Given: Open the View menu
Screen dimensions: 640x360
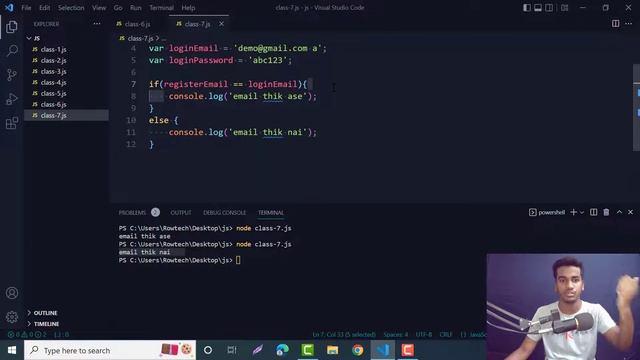Looking at the screenshot, I should point(99,8).
